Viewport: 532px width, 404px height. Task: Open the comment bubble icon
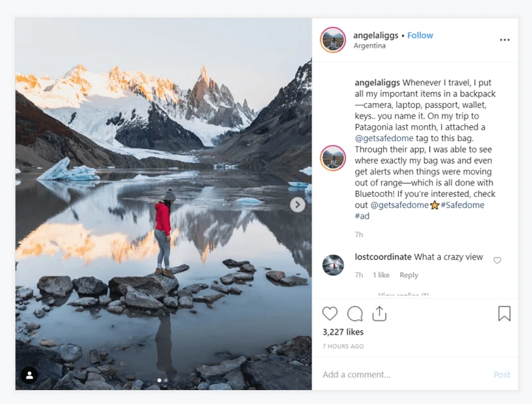click(x=355, y=313)
